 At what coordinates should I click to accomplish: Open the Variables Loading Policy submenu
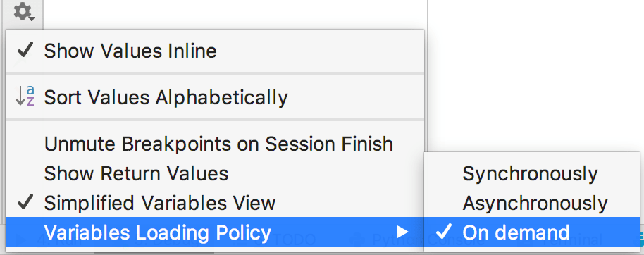pos(214,232)
